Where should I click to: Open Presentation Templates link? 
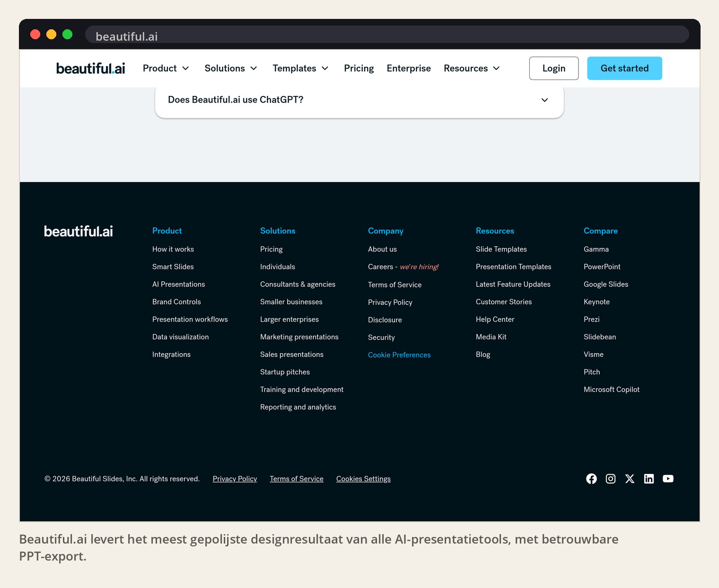point(514,267)
